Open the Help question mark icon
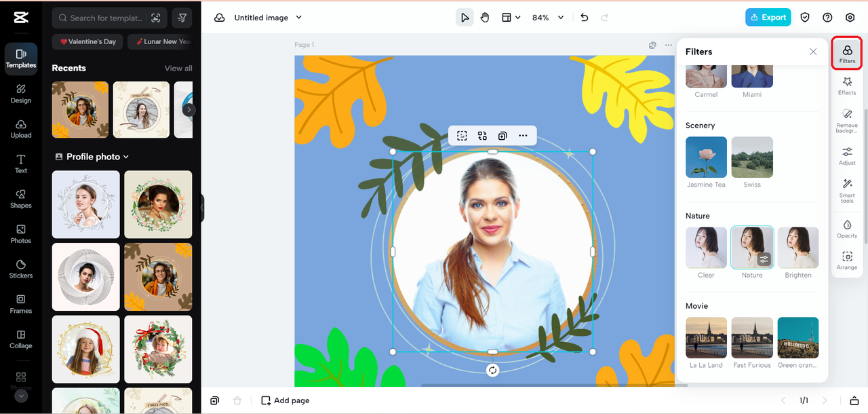The image size is (868, 414). tap(827, 18)
